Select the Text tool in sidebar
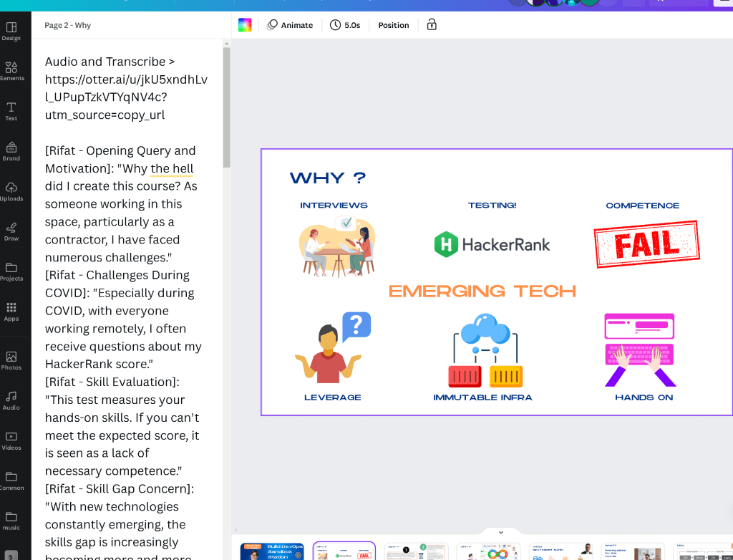This screenshot has width=733, height=560. click(11, 112)
